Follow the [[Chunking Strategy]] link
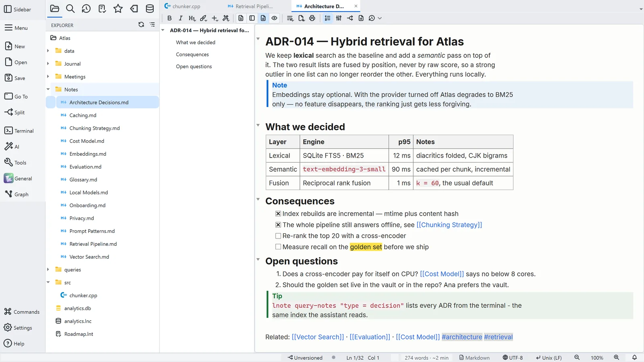The image size is (644, 362). coord(449,225)
